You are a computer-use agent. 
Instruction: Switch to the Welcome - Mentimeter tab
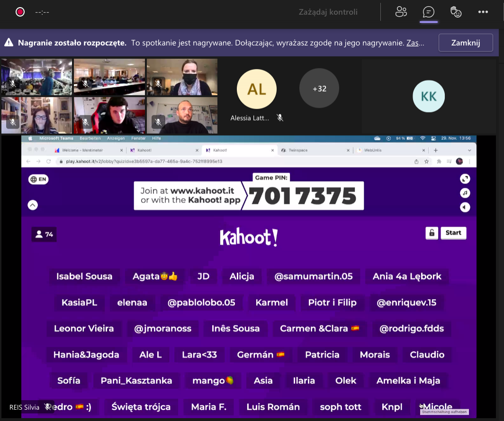pyautogui.click(x=84, y=150)
